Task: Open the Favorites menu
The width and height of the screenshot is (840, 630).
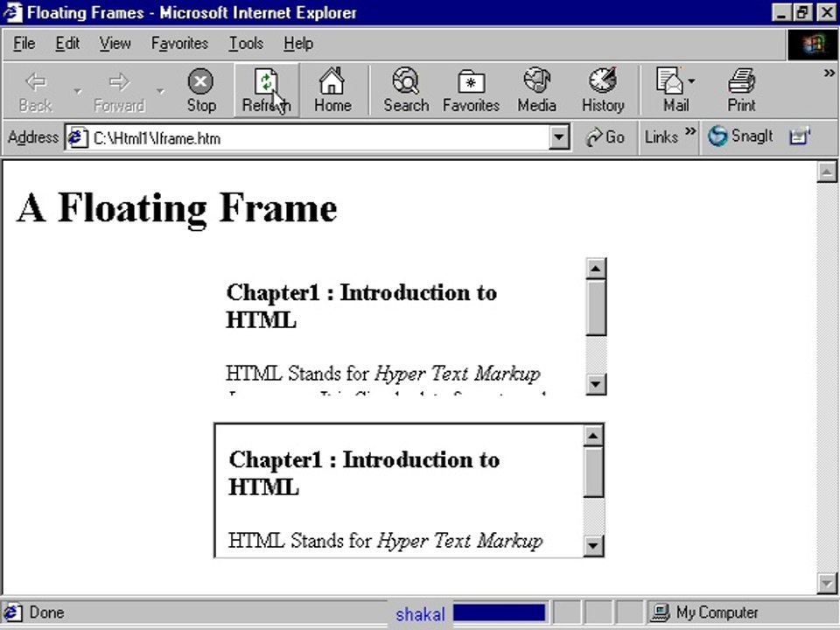Action: tap(179, 44)
